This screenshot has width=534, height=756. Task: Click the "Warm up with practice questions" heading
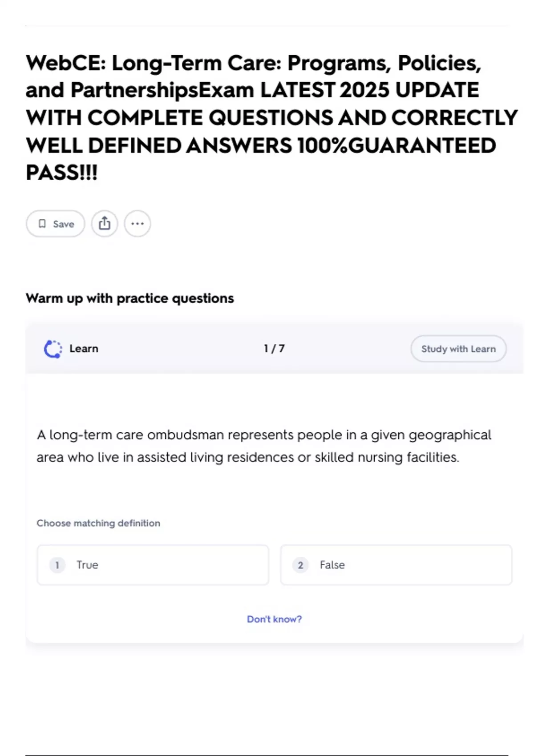coord(129,298)
